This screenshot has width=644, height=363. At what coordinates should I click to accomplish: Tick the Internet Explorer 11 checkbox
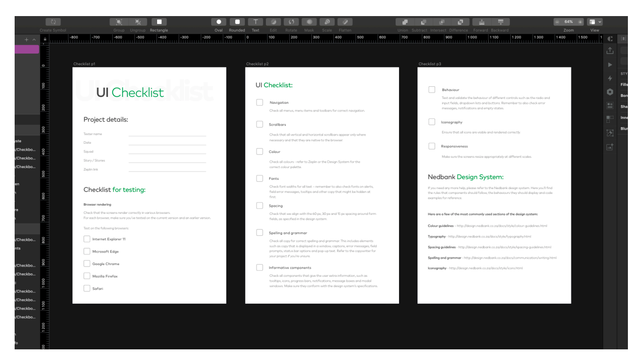[87, 239]
